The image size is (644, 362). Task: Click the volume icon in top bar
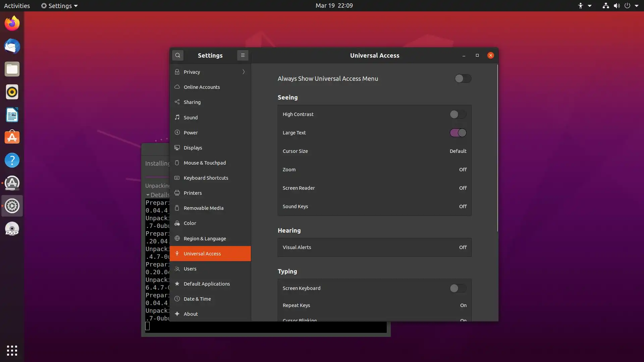(x=616, y=6)
